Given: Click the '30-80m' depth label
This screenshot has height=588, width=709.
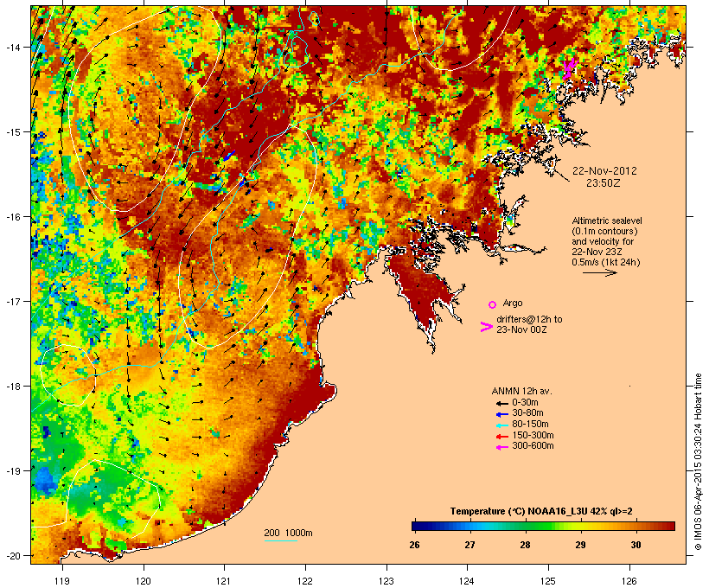Looking at the screenshot, I should coord(527,413).
